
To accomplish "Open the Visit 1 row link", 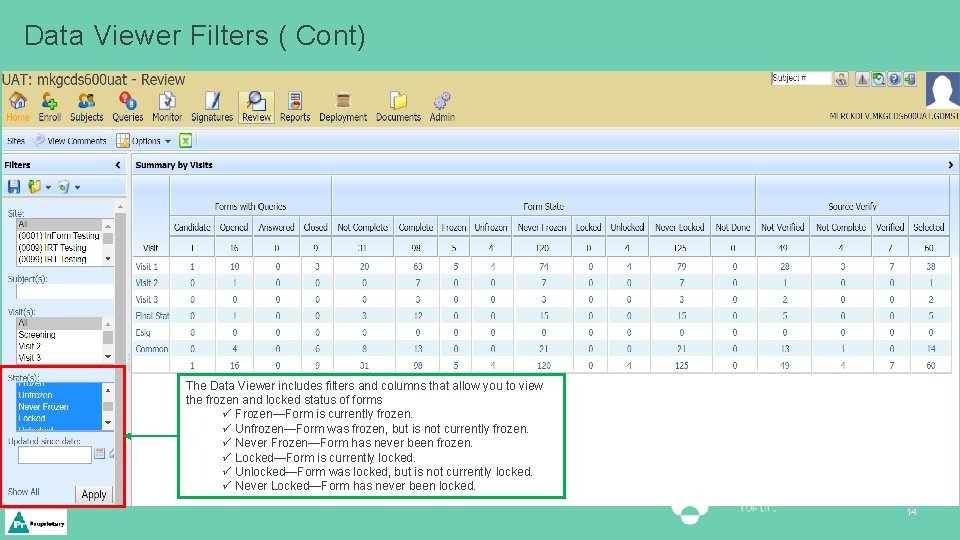I will coord(146,267).
